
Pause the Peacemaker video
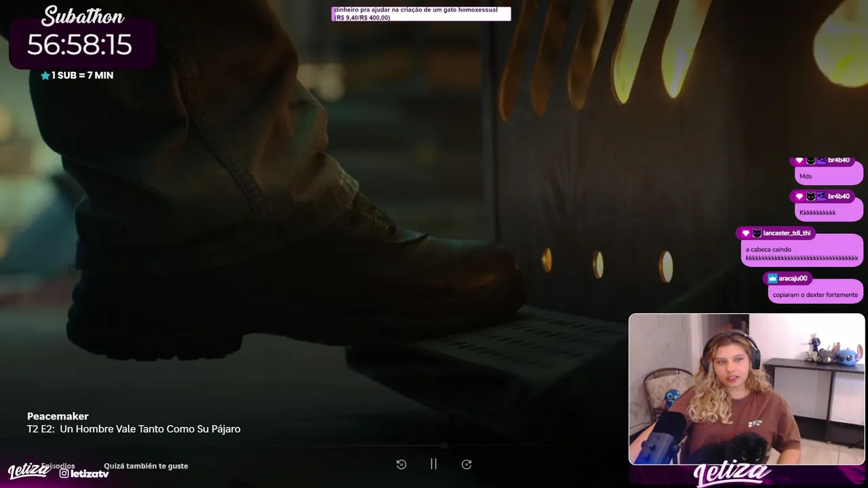(x=433, y=464)
